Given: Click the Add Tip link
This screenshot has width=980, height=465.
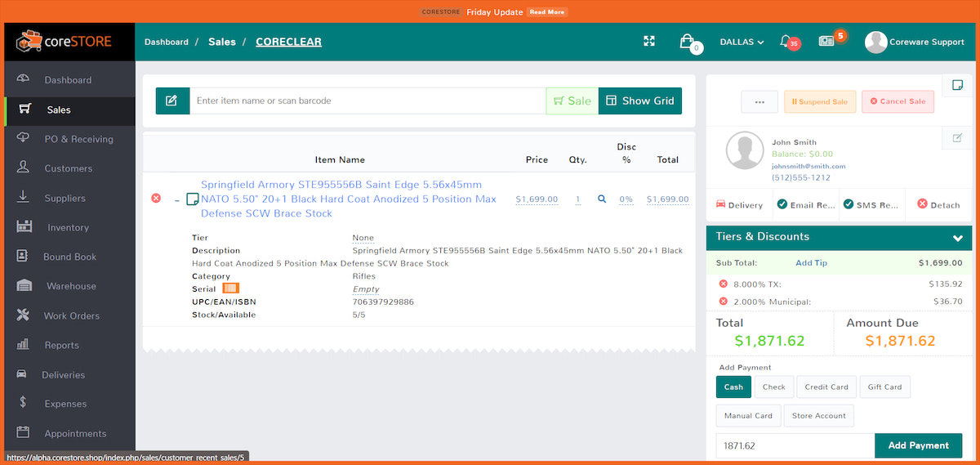Looking at the screenshot, I should click(811, 263).
